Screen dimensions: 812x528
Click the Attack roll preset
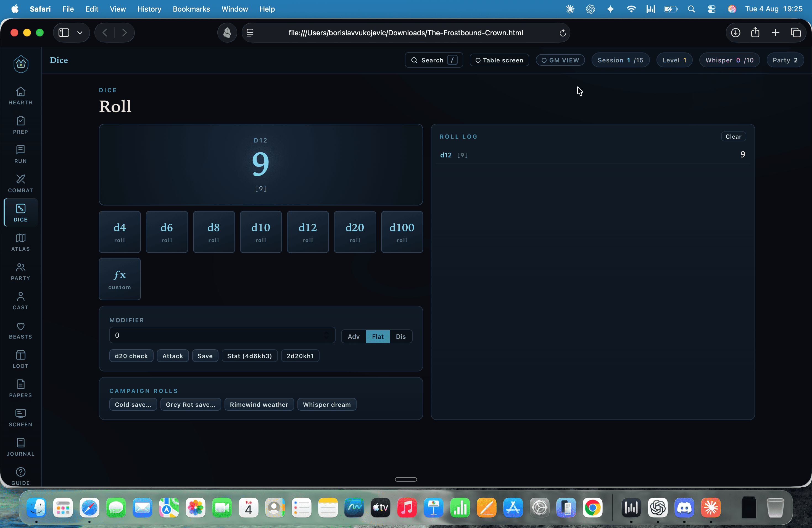coord(173,356)
